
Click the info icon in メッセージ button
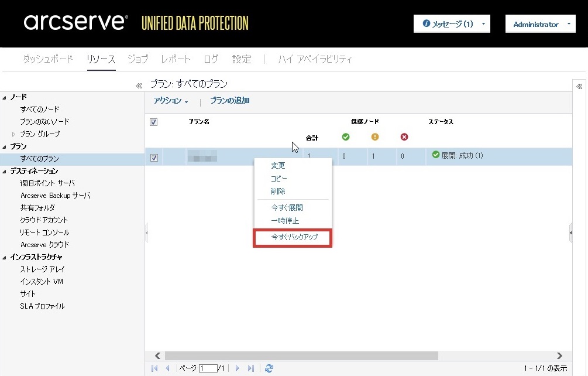pyautogui.click(x=427, y=23)
